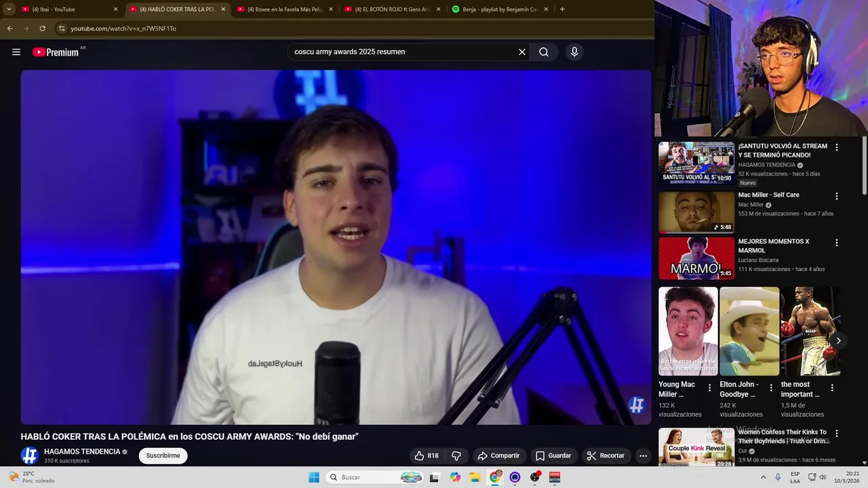Open Windows Start menu
Screen dimensions: 868x488
(314, 477)
